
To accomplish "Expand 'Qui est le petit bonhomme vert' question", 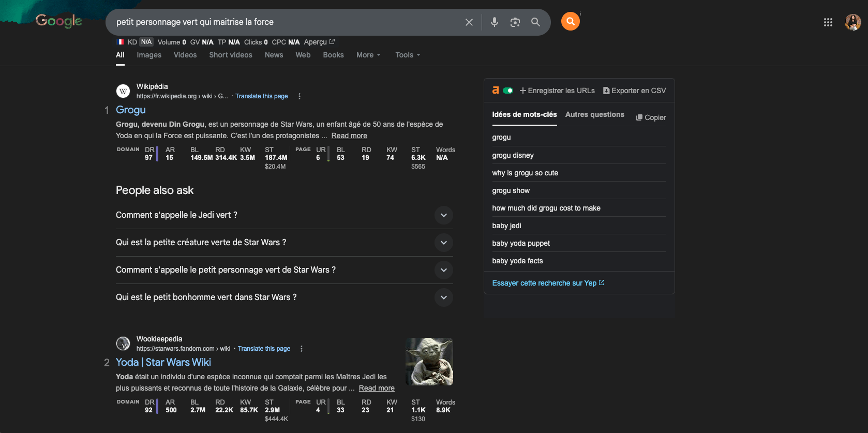I will (285, 297).
